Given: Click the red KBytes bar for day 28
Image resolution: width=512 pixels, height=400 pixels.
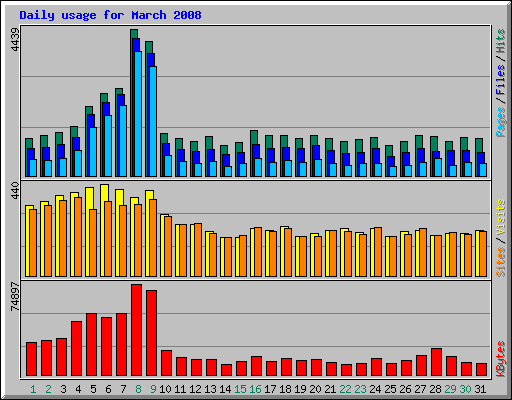Looking at the screenshot, I should 436,362.
